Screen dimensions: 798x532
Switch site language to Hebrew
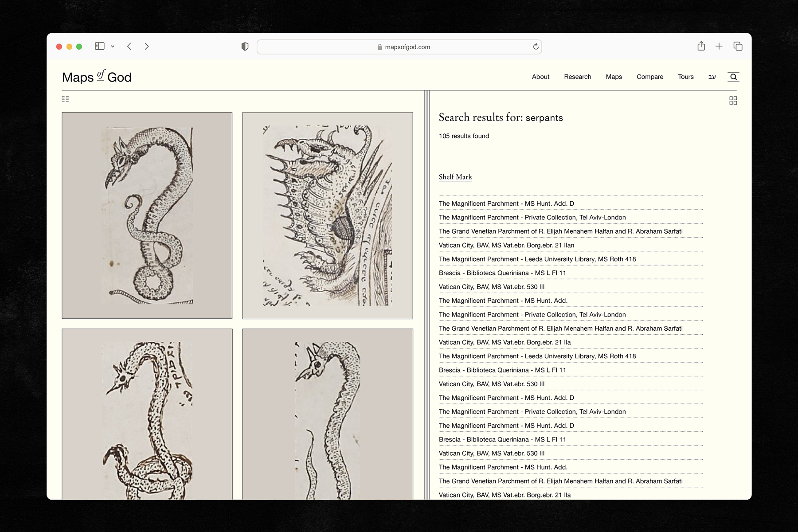pos(712,77)
